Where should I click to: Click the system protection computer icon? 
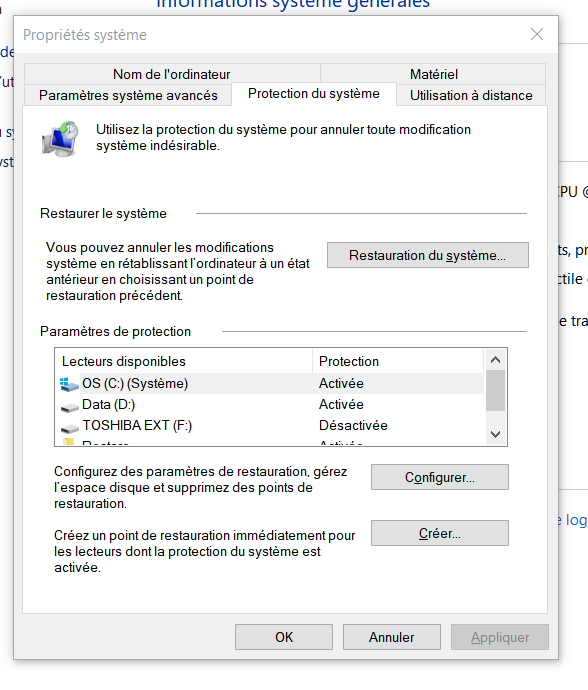[60, 139]
